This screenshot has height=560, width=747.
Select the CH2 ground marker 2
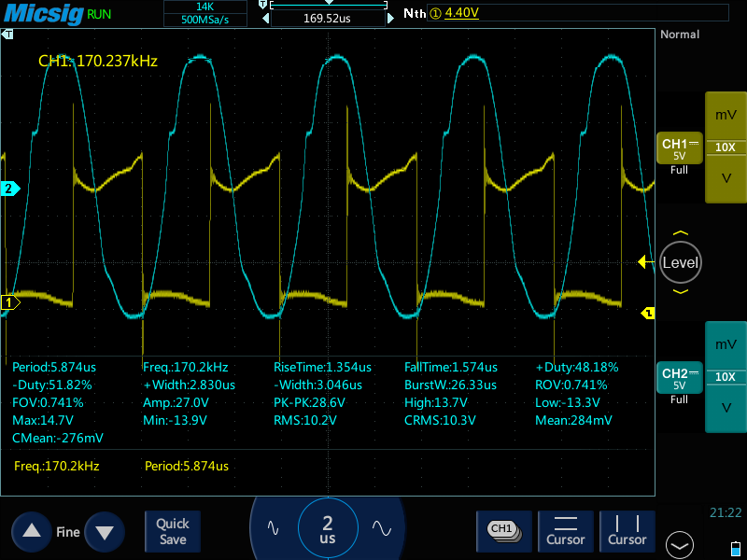click(9, 189)
